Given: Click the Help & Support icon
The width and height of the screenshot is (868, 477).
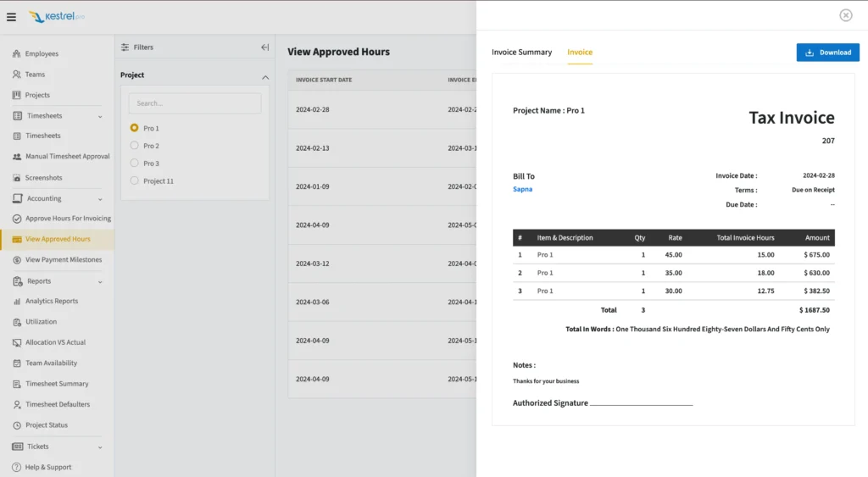Looking at the screenshot, I should click(x=17, y=467).
